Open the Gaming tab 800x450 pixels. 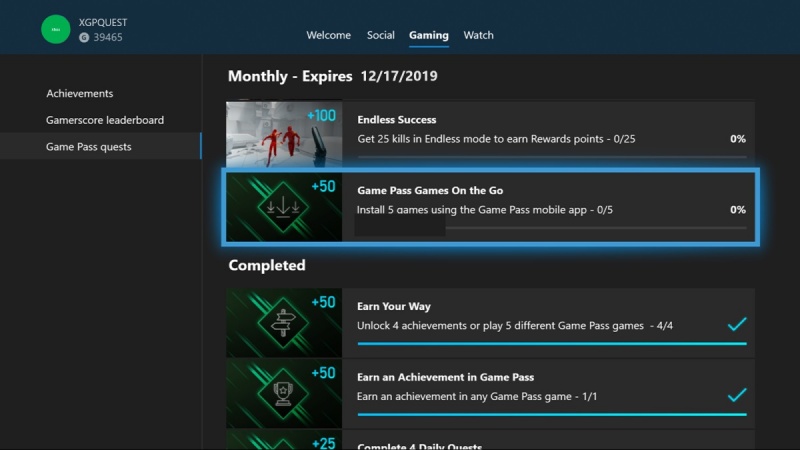[429, 35]
